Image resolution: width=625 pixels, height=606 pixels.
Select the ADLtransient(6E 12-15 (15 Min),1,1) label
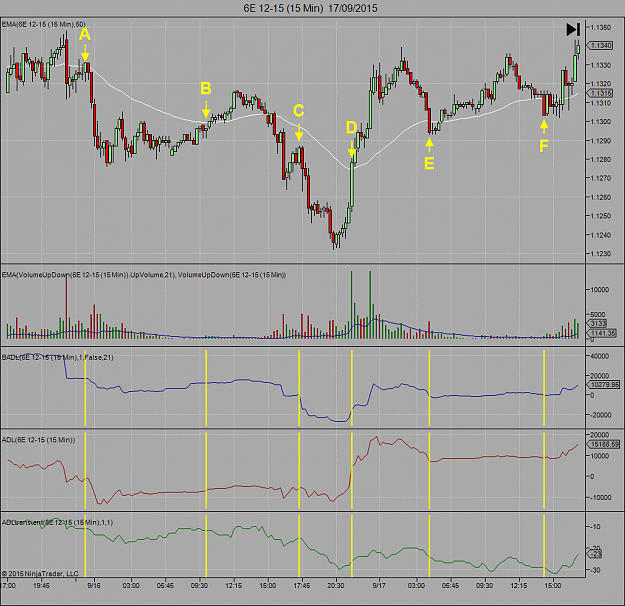point(57,522)
